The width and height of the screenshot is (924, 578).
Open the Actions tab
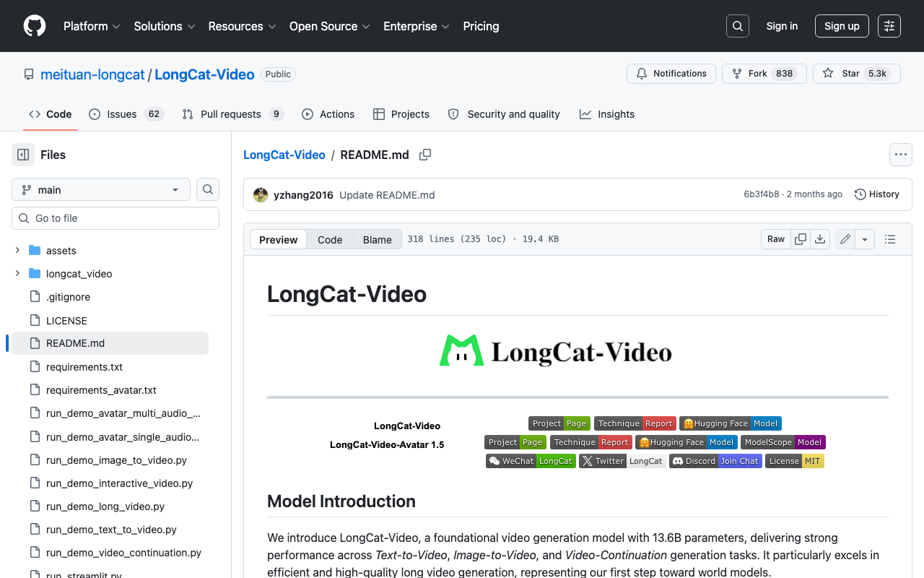point(328,114)
